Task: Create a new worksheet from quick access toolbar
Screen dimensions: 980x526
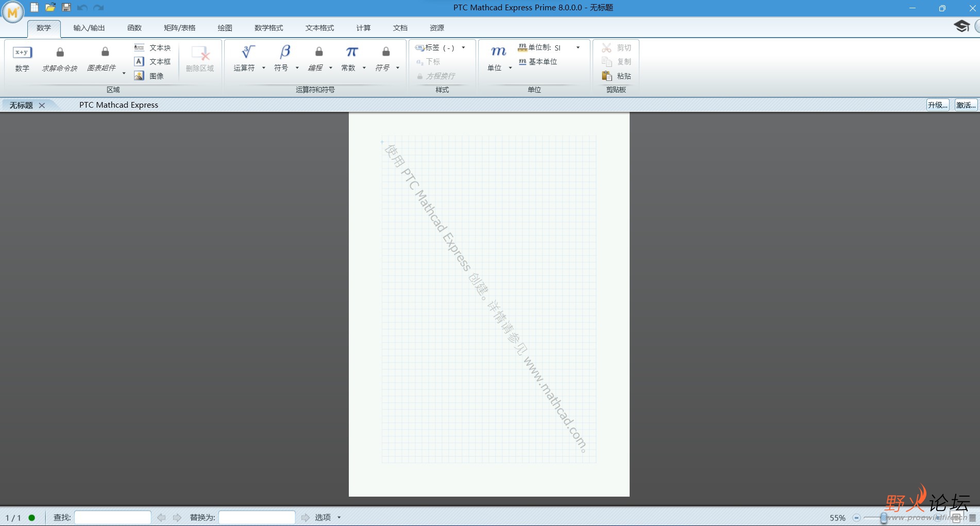Action: tap(35, 7)
